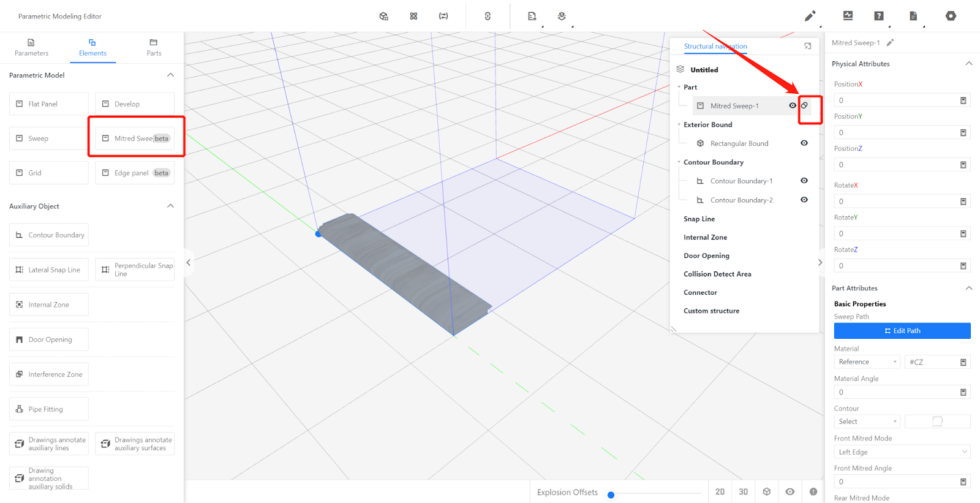Add an Edge panel beta element
This screenshot has height=503, width=980.
click(135, 173)
